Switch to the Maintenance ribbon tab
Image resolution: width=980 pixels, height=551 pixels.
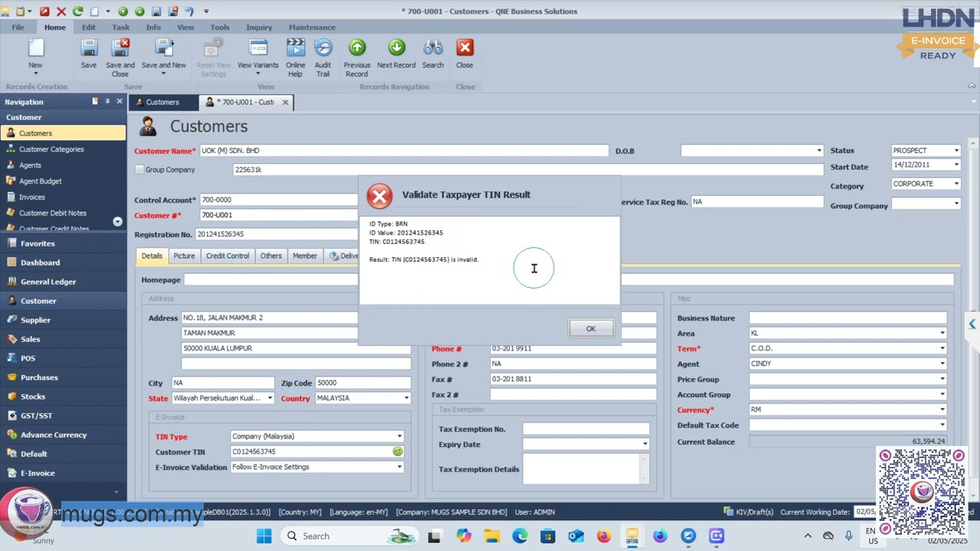(x=312, y=28)
